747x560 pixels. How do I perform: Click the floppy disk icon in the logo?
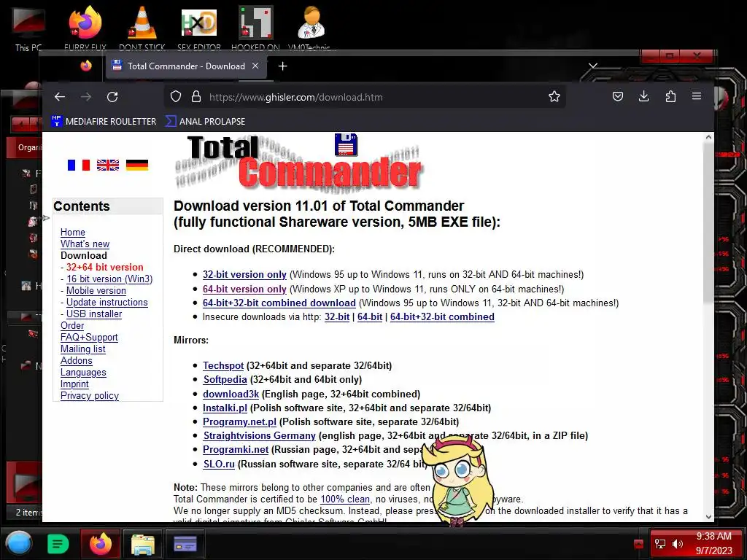pyautogui.click(x=347, y=144)
